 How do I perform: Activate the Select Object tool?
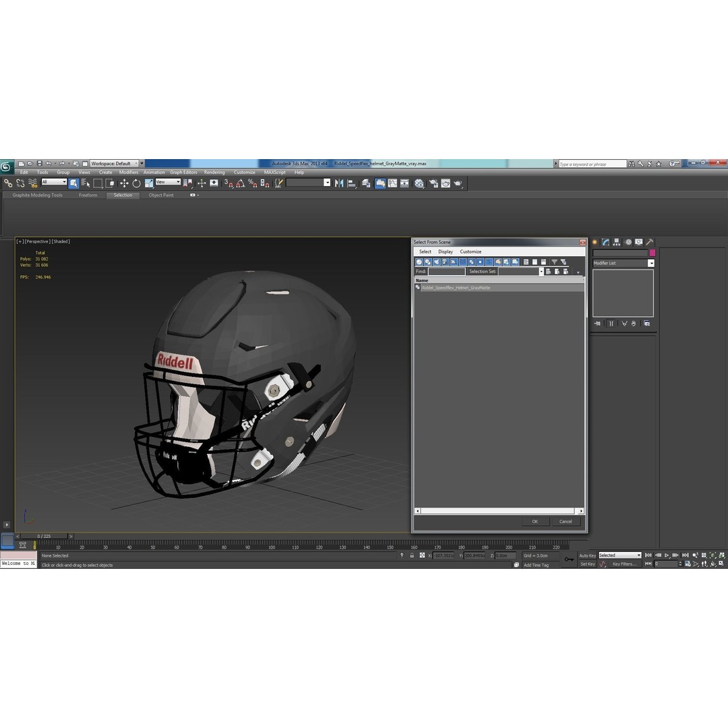coord(73,183)
